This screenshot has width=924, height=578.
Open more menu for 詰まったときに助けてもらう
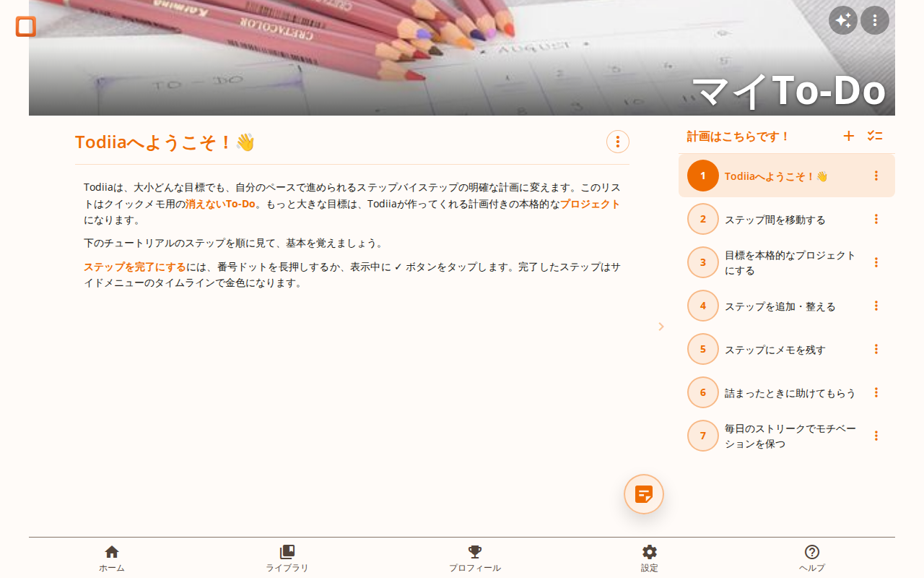click(876, 392)
